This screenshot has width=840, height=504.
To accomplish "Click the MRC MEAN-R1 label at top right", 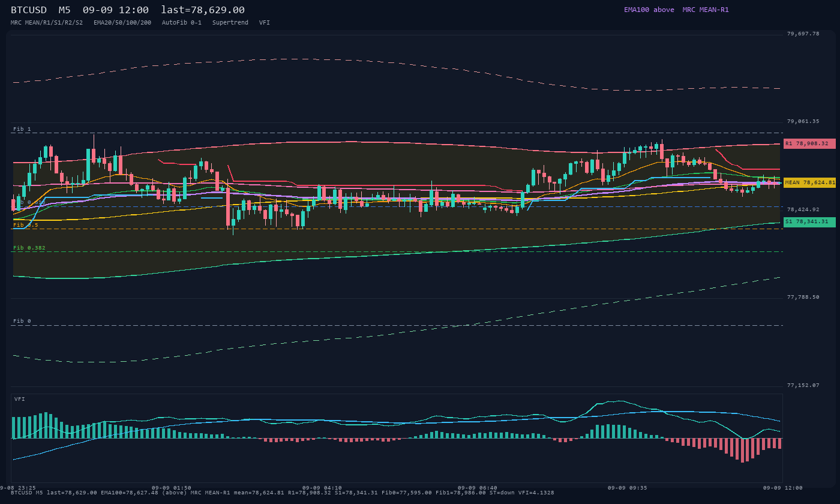I will click(x=706, y=10).
